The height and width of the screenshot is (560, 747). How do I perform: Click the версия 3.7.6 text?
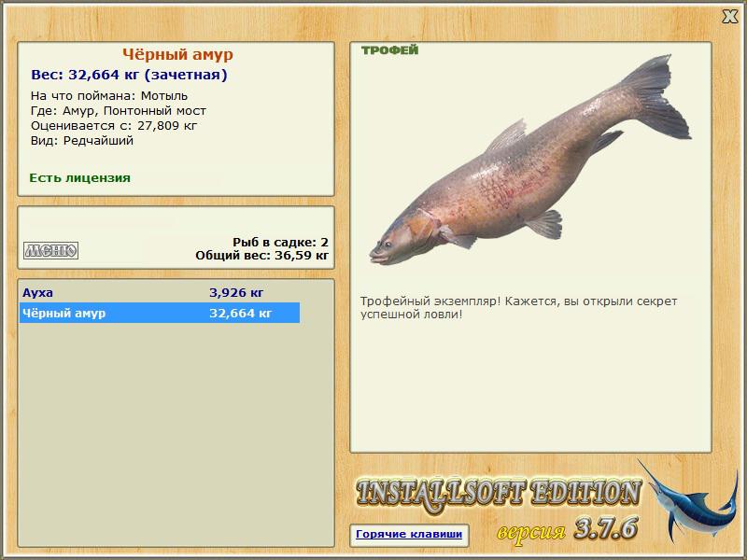[x=567, y=529]
